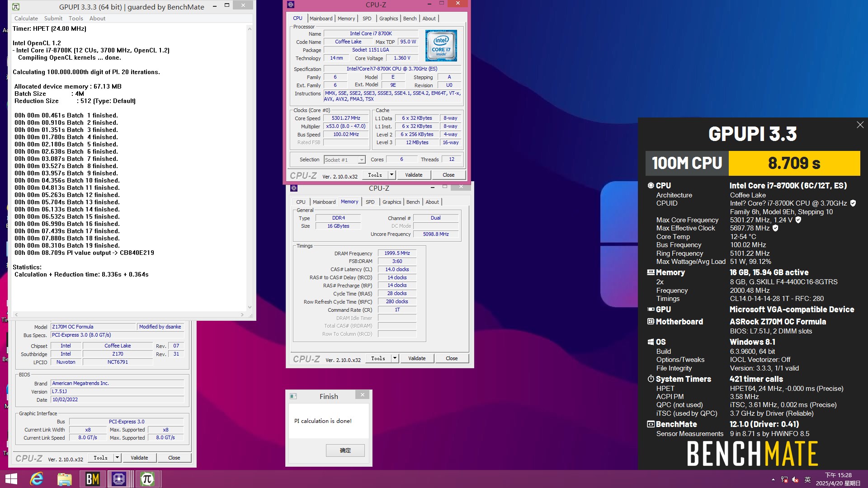
Task: Switch to CPU-Z taskbar icon
Action: (119, 479)
